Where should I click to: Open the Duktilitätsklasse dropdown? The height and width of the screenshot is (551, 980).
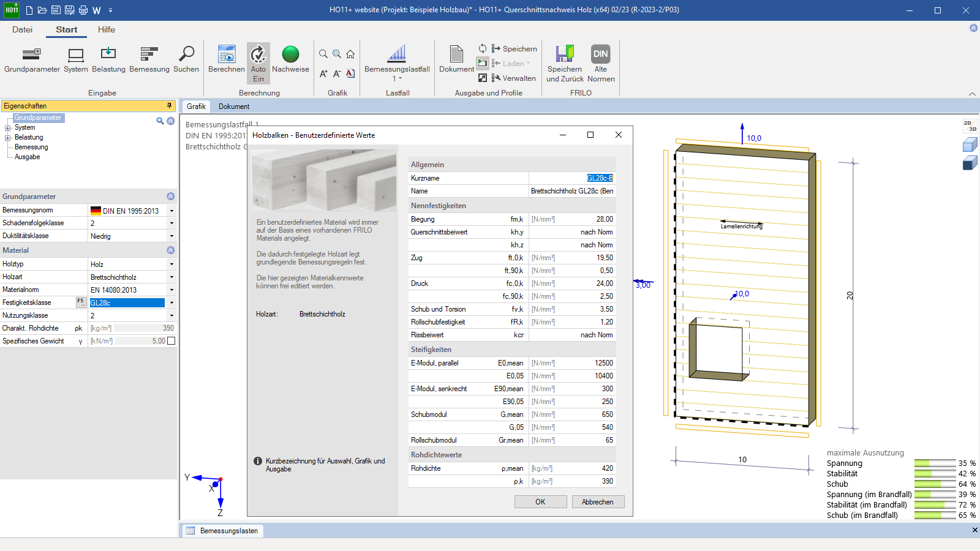point(171,236)
